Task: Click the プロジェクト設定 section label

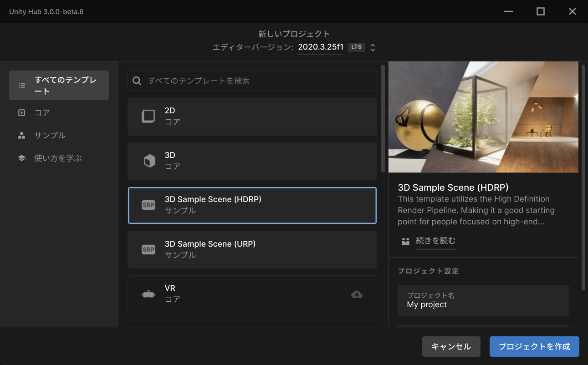Action: point(428,271)
